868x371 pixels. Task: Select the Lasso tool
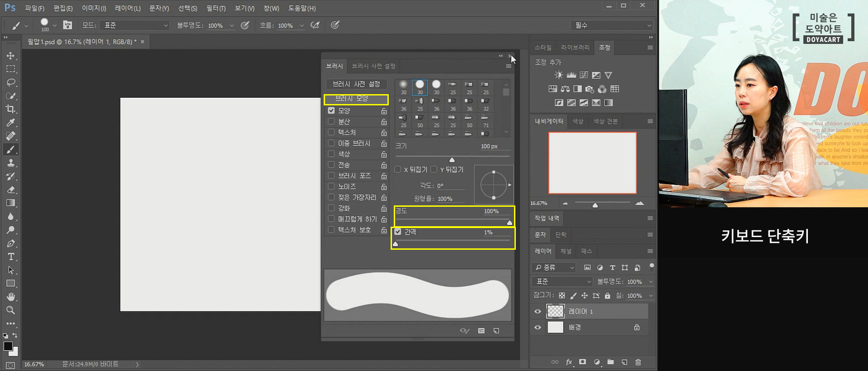point(11,83)
